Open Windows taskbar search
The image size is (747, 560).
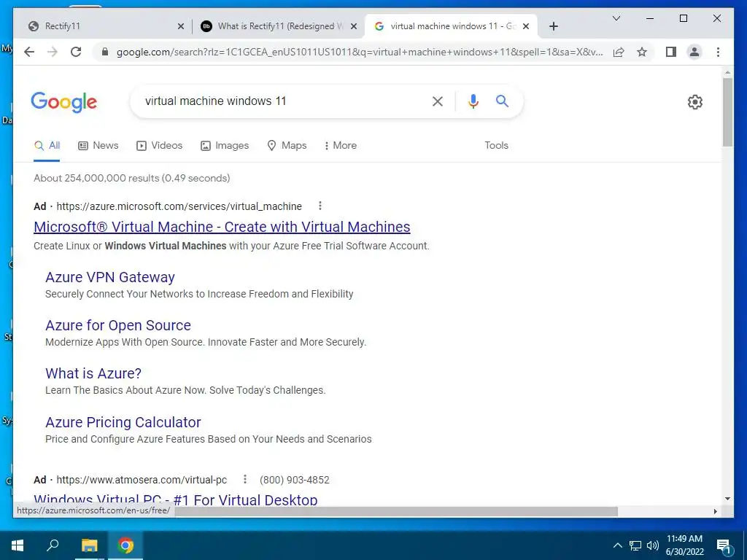pyautogui.click(x=53, y=545)
